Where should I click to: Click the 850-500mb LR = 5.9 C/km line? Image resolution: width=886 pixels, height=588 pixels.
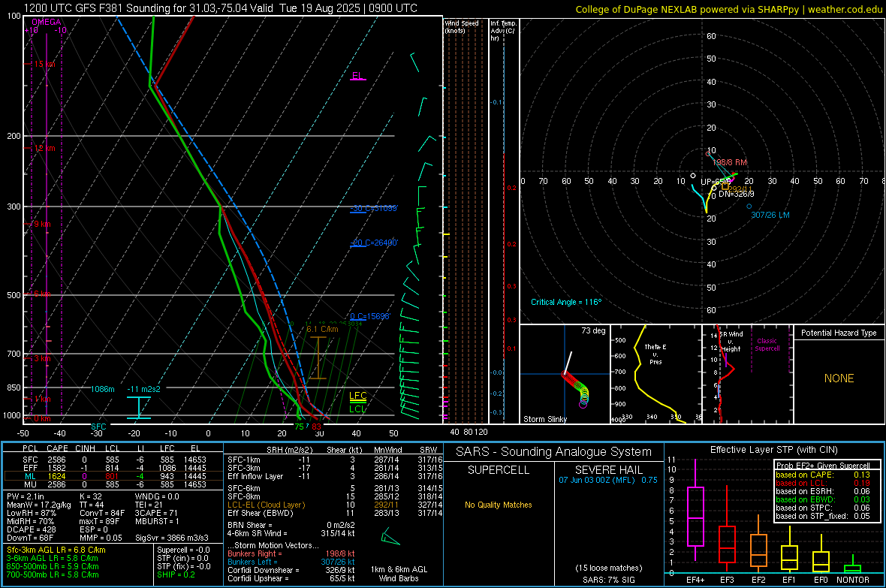coord(53,566)
